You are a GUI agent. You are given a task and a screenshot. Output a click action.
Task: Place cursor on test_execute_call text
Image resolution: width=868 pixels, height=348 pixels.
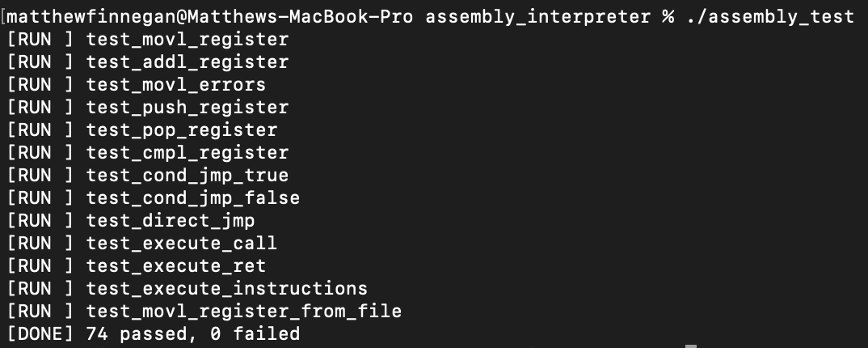click(181, 243)
